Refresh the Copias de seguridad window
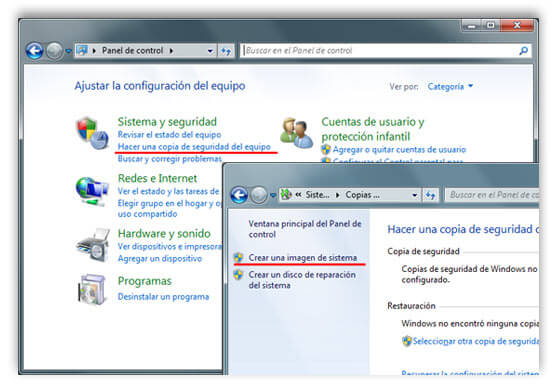 (x=430, y=195)
